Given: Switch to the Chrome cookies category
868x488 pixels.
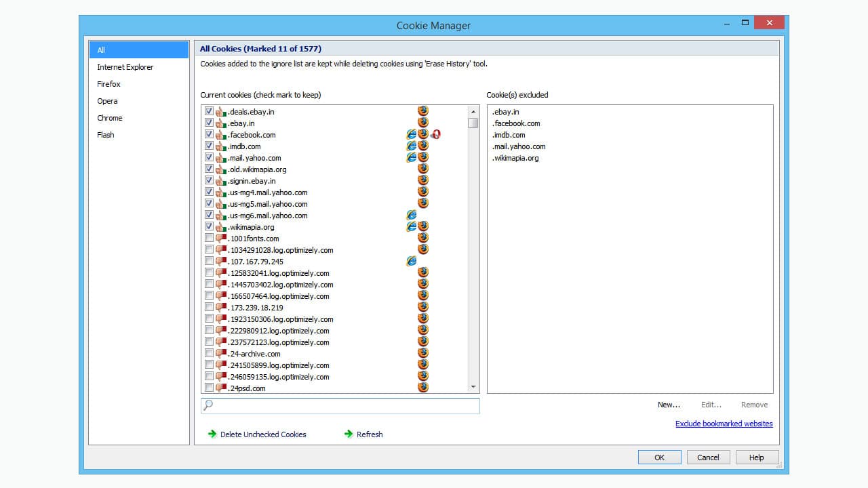Looking at the screenshot, I should click(x=109, y=117).
